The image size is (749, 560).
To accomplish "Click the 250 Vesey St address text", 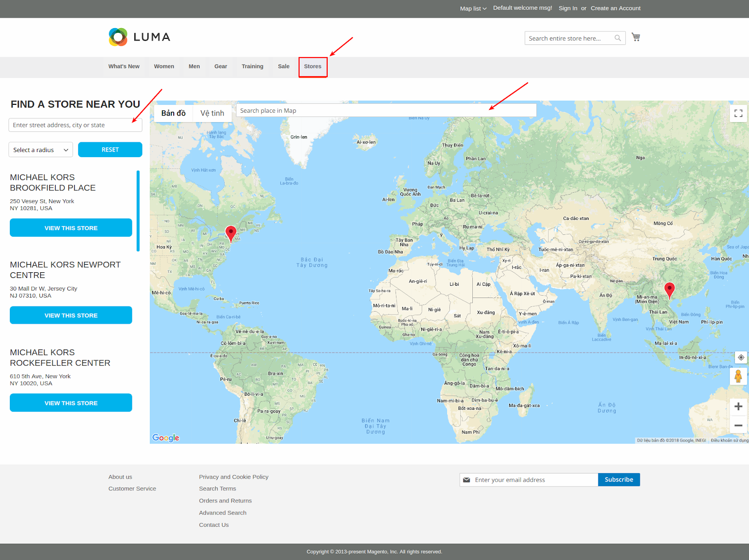I will (x=42, y=205).
